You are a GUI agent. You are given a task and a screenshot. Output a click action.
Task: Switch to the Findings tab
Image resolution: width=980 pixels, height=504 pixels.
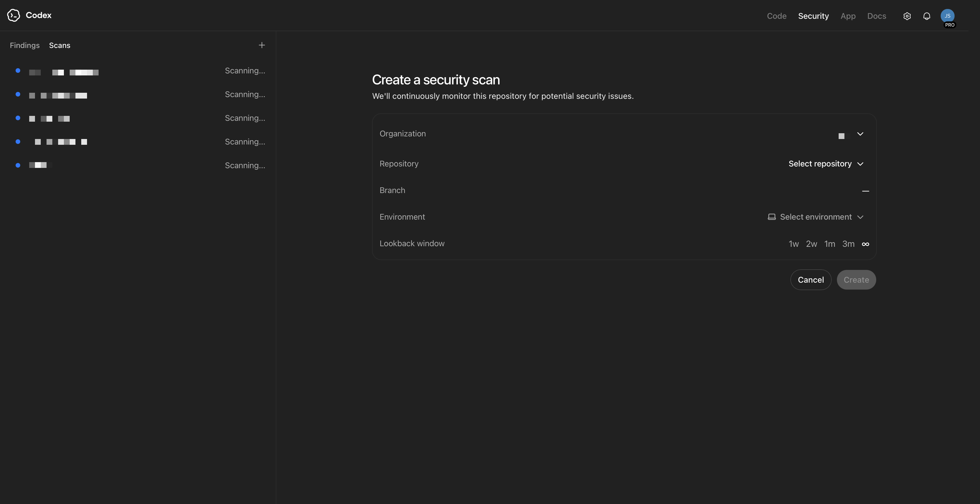[24, 45]
